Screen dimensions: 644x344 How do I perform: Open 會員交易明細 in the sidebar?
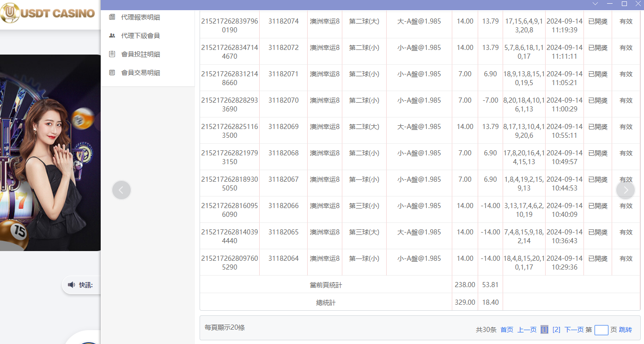[x=140, y=73]
